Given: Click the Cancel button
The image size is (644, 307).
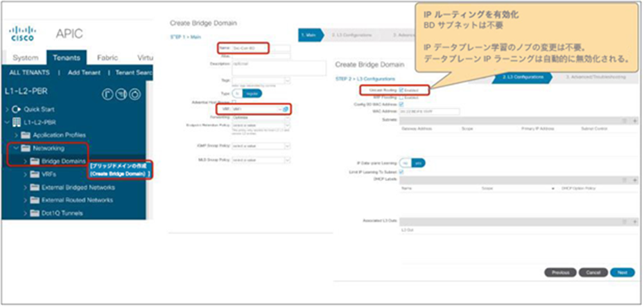Looking at the screenshot, I should click(x=593, y=272).
